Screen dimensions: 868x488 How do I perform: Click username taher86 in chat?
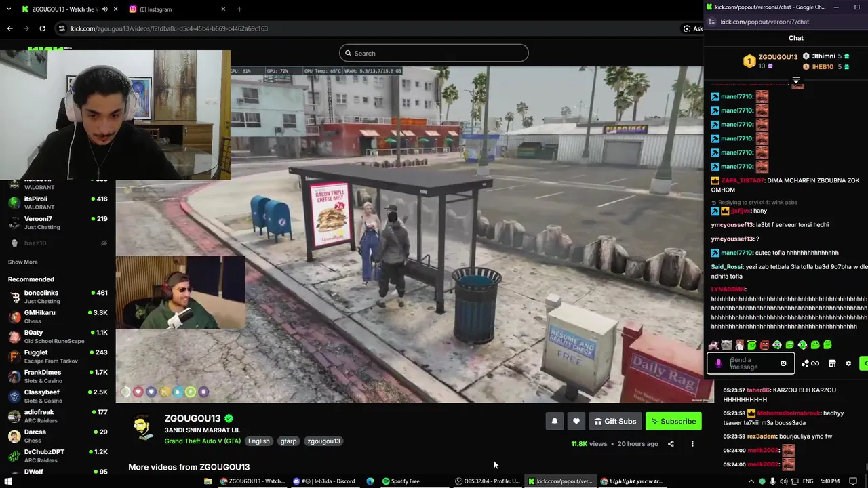click(758, 390)
